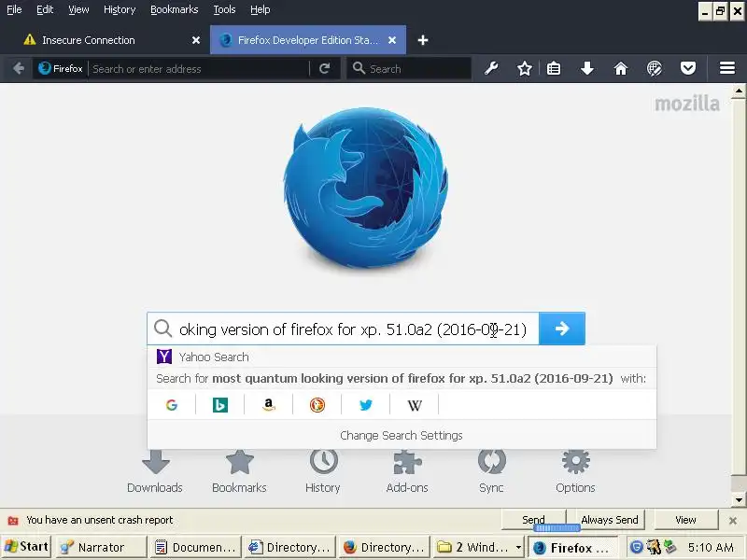Save page to Pocket icon
747x560 pixels.
pos(687,68)
